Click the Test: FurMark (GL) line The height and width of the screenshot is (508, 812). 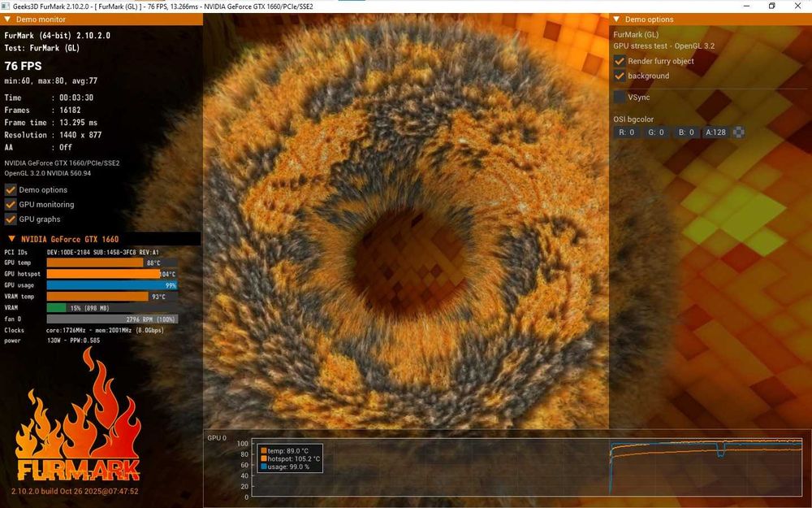click(42, 48)
